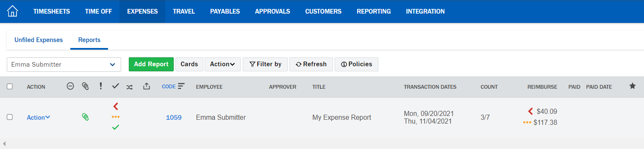Open the Integration menu

click(425, 11)
